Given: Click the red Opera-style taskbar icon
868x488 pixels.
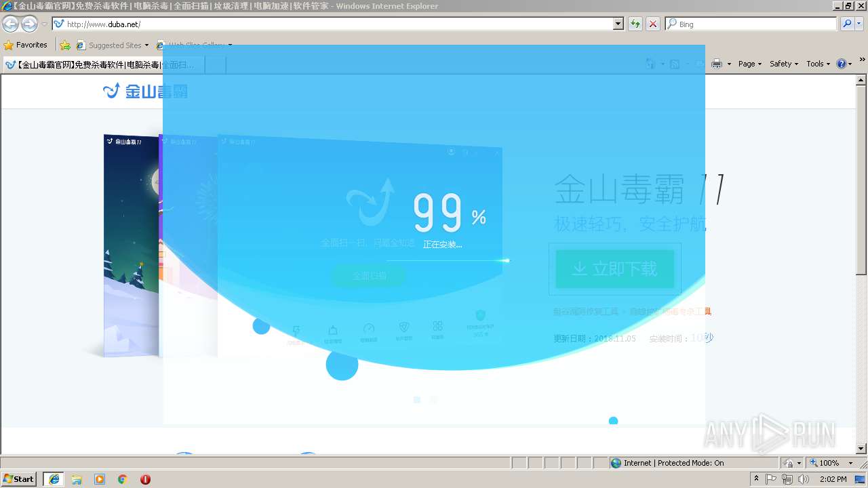Looking at the screenshot, I should tap(145, 479).
